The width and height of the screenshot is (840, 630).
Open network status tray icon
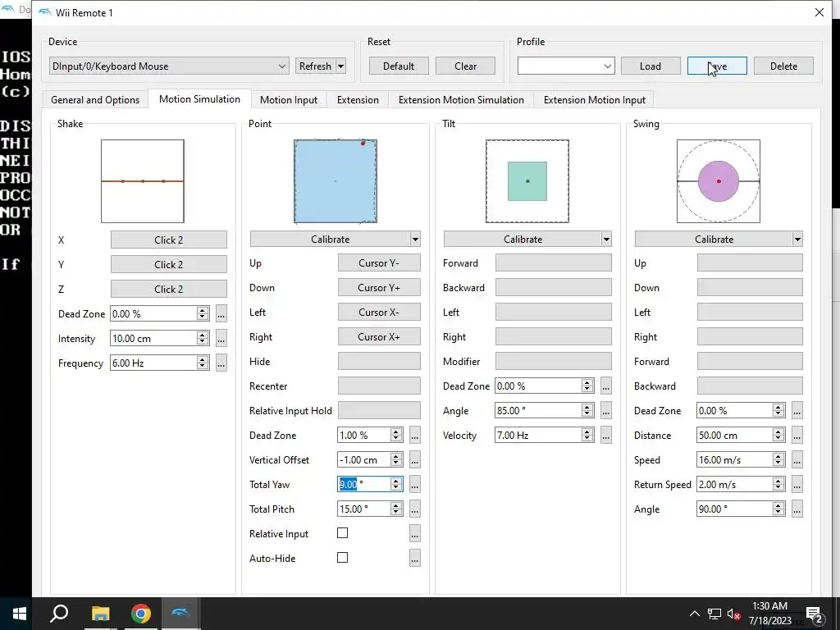point(714,614)
